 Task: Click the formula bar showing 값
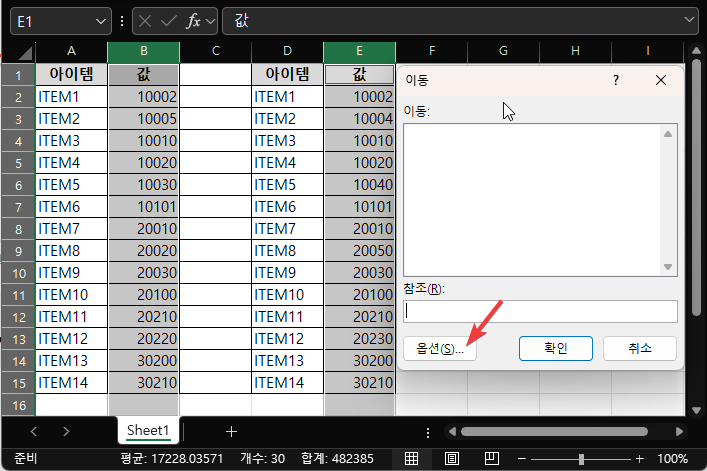coord(460,21)
